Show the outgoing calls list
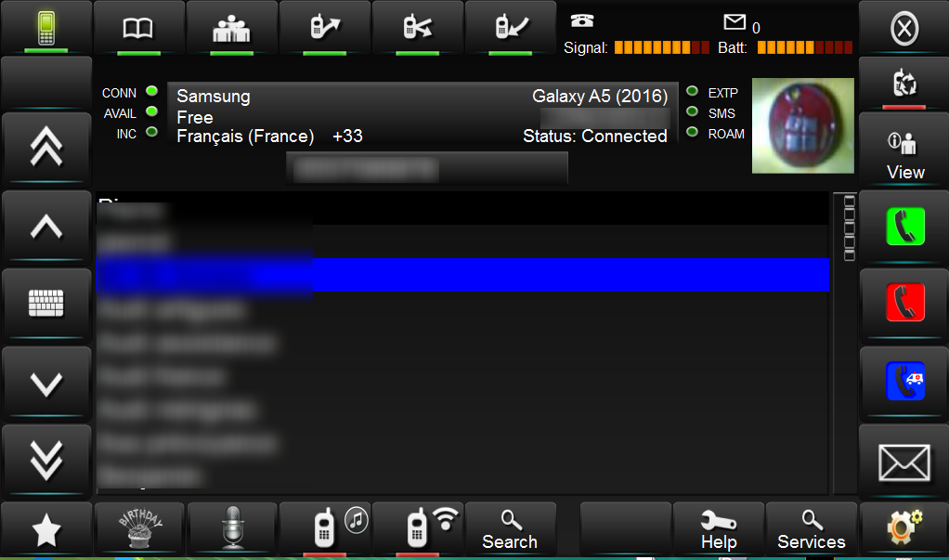 pyautogui.click(x=324, y=29)
